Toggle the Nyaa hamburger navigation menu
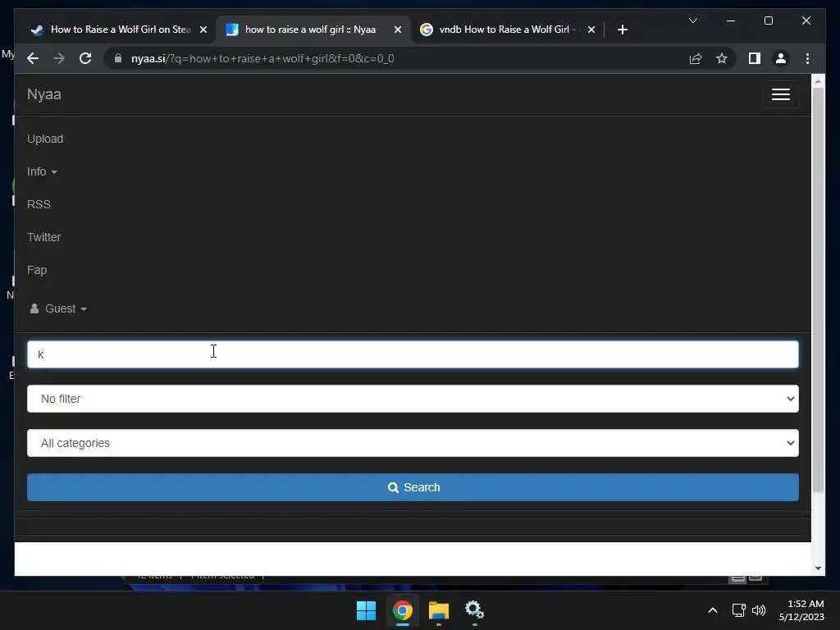Viewport: 840px width, 630px height. (x=781, y=94)
